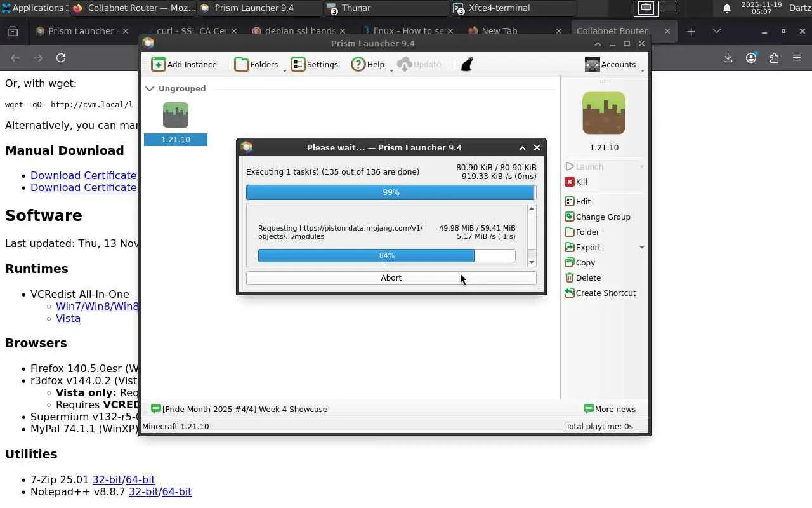Click the date and time clock
The height and width of the screenshot is (508, 812).
[762, 8]
